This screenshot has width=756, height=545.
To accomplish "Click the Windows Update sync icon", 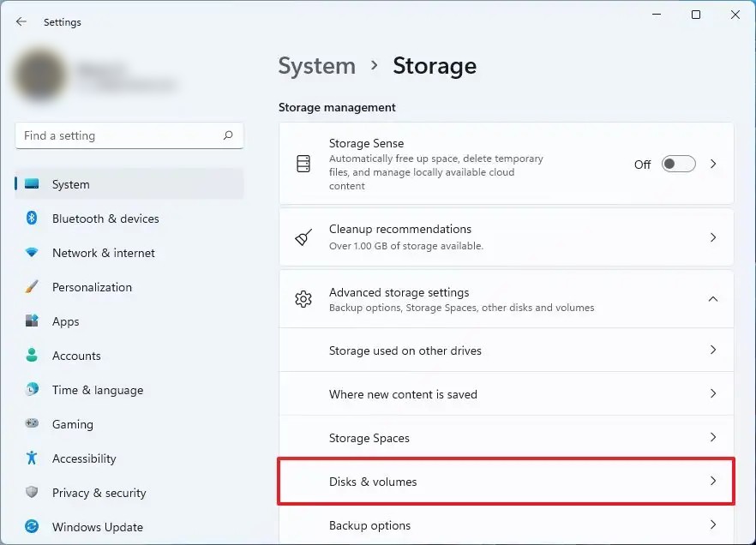I will [x=32, y=526].
